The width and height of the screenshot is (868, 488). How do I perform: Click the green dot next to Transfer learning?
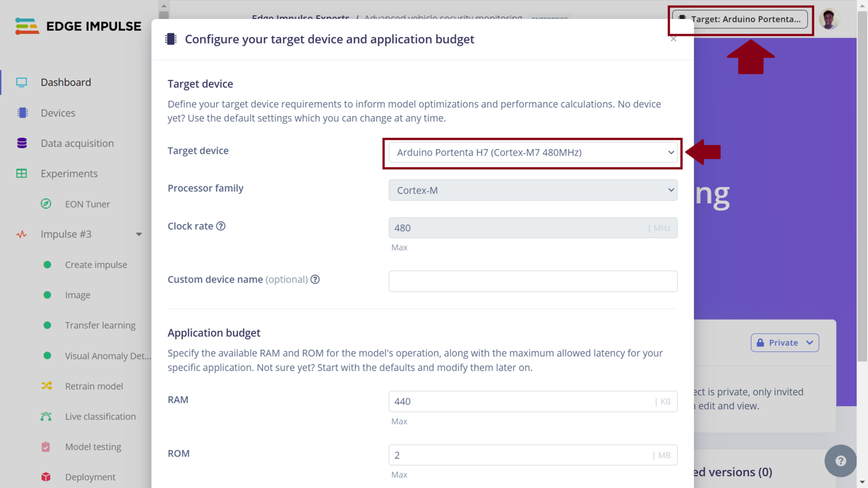click(x=47, y=325)
